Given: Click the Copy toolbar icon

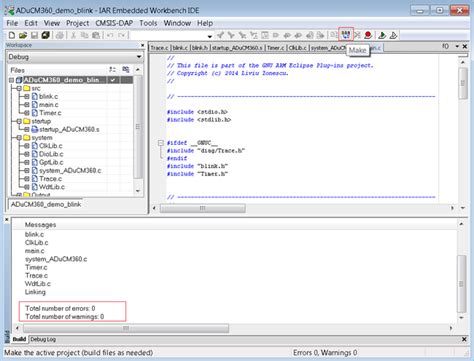Looking at the screenshot, I should (x=84, y=35).
